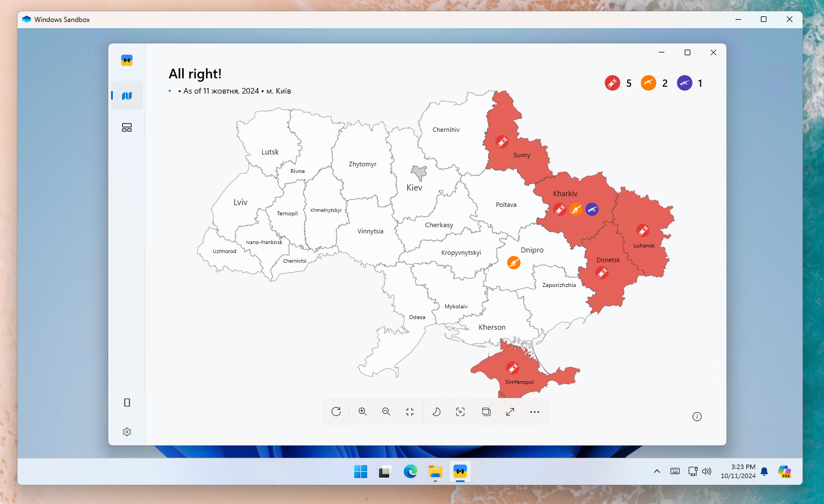Click the air alert app taskbar icon

tap(460, 471)
